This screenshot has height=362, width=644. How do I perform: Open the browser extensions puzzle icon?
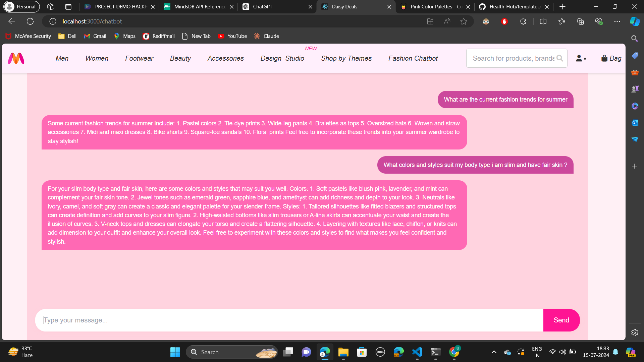(x=523, y=21)
